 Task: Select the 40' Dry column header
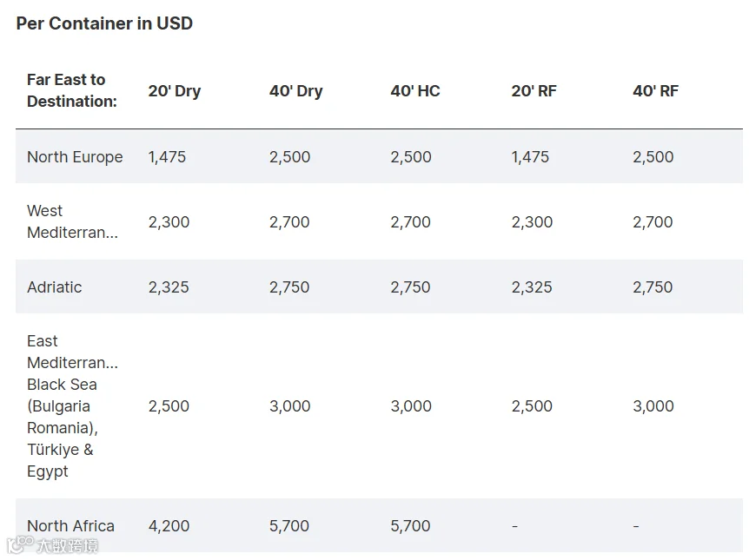(295, 90)
